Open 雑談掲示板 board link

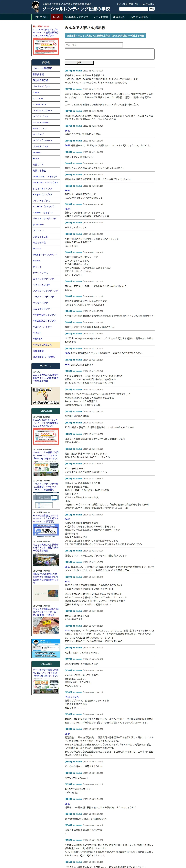(46, 75)
